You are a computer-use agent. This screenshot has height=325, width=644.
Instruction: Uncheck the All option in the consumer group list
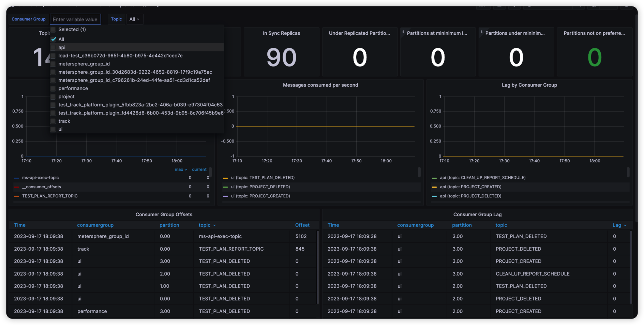[54, 39]
